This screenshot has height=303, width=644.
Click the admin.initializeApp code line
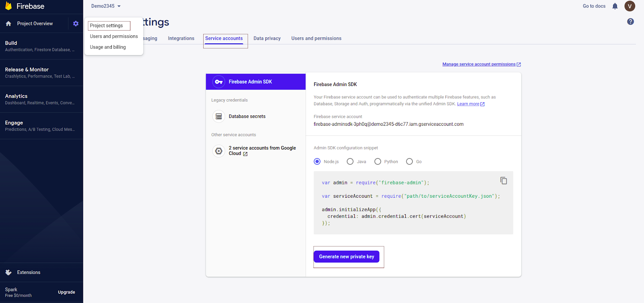pos(351,209)
